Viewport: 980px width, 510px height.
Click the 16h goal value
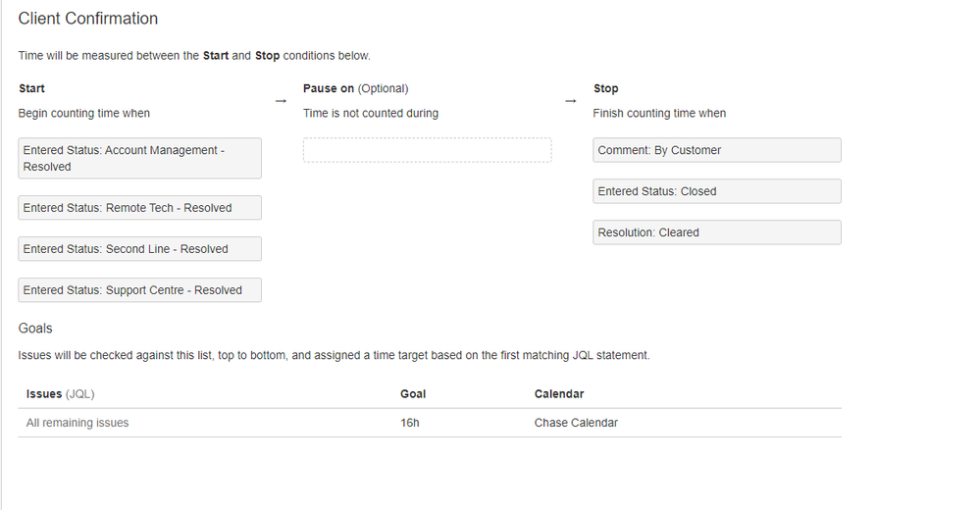coord(410,423)
